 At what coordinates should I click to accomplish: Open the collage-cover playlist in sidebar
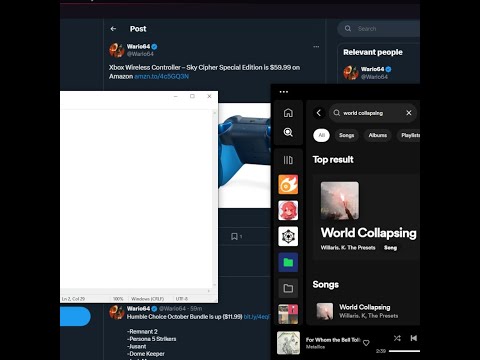pos(288,314)
